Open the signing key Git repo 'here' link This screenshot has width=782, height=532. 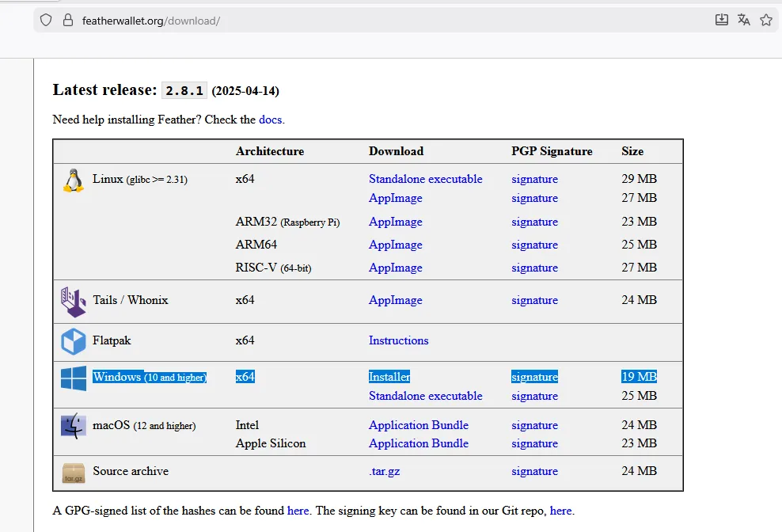(560, 511)
